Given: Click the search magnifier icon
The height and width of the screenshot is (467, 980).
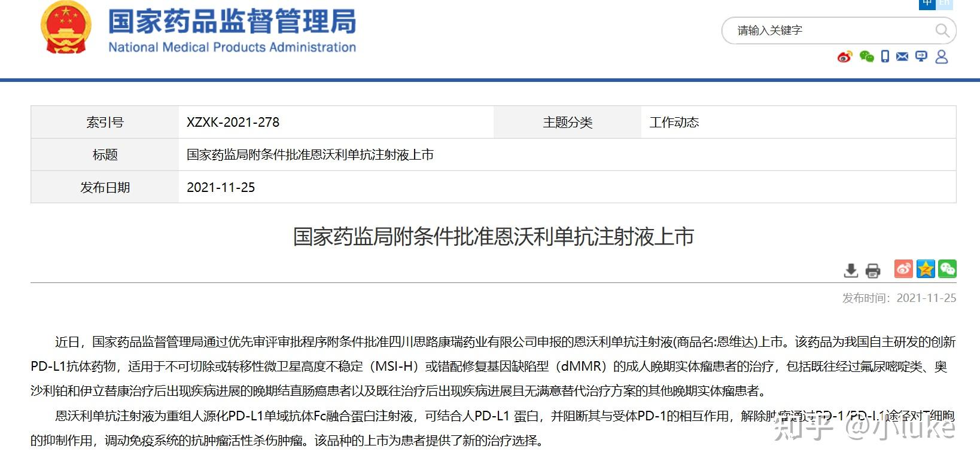Looking at the screenshot, I should pos(942,30).
